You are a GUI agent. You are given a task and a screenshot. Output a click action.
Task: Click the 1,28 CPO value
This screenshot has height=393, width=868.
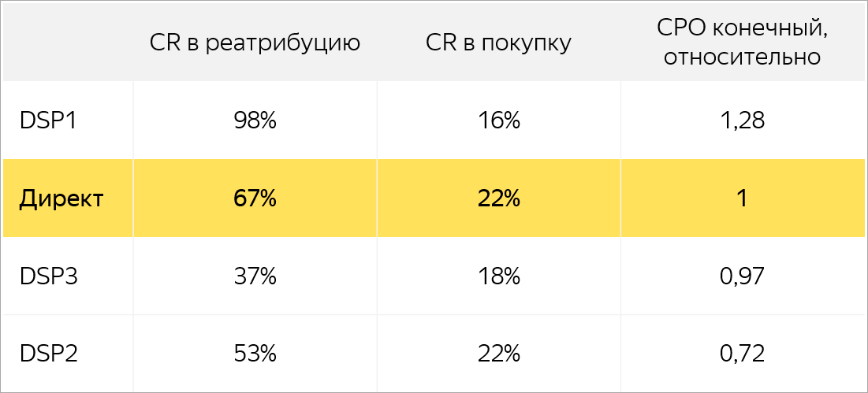point(743,120)
